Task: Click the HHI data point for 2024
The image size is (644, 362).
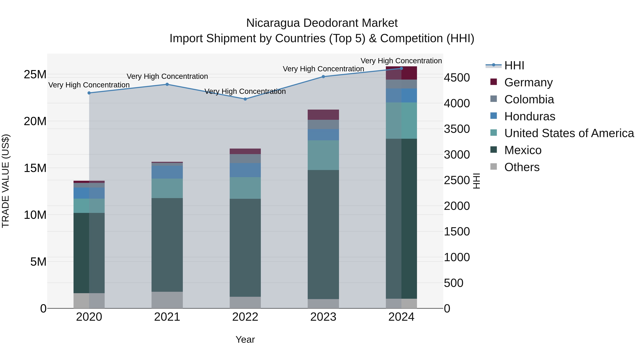Action: tap(401, 68)
